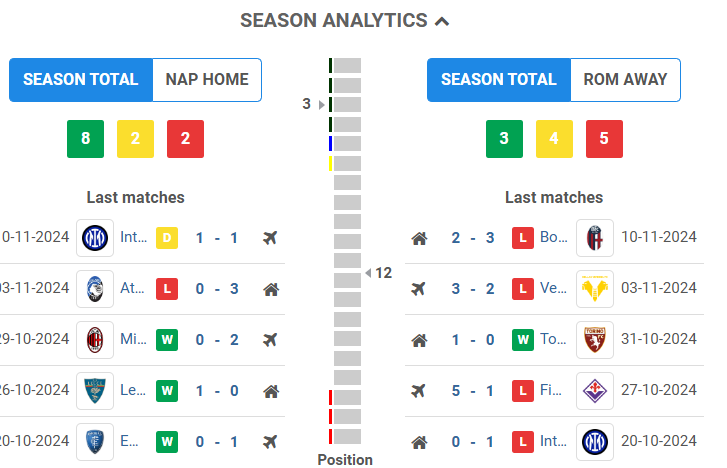Click the Hellas Verona yellow crest
This screenshot has height=468, width=727.
pyautogui.click(x=595, y=290)
